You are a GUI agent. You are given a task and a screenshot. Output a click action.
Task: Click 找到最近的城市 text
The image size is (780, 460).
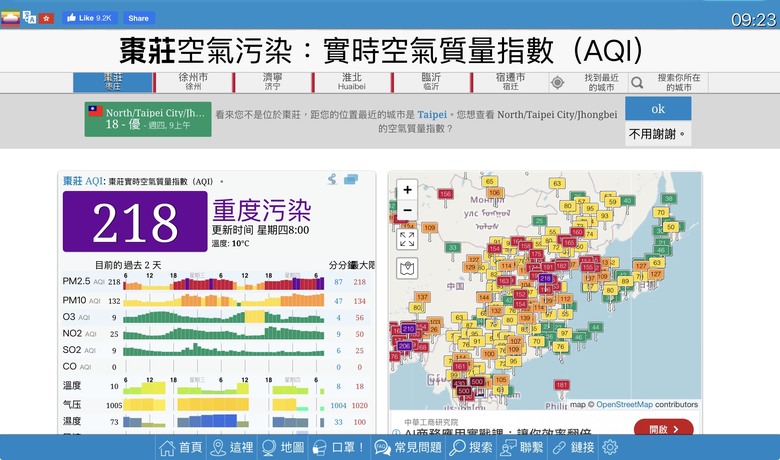point(601,83)
